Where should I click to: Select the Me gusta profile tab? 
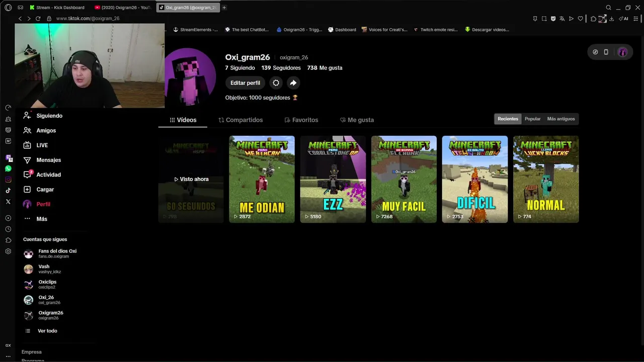click(x=357, y=120)
